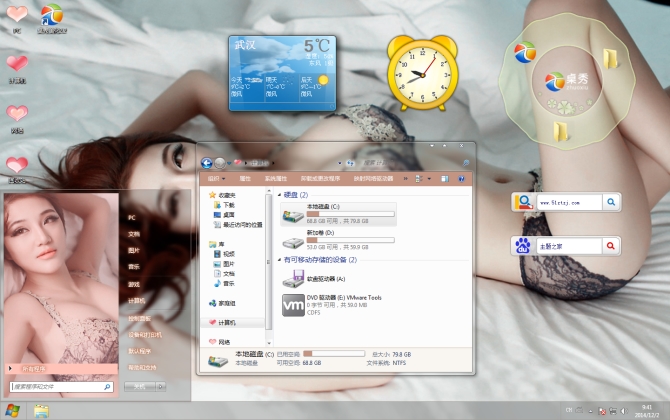Open Documents (文档) in Start menu
The width and height of the screenshot is (670, 420).
(134, 234)
